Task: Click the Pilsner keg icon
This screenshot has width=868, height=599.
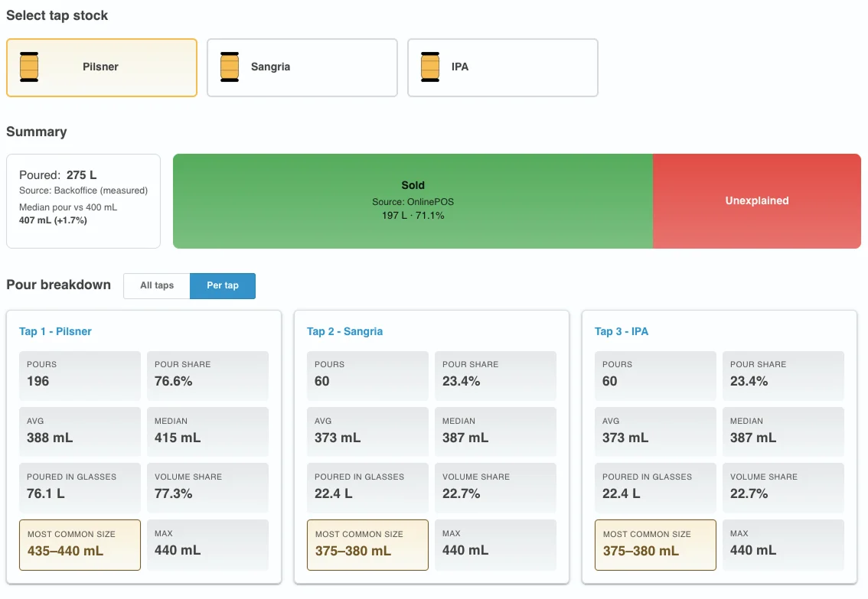Action: click(29, 67)
